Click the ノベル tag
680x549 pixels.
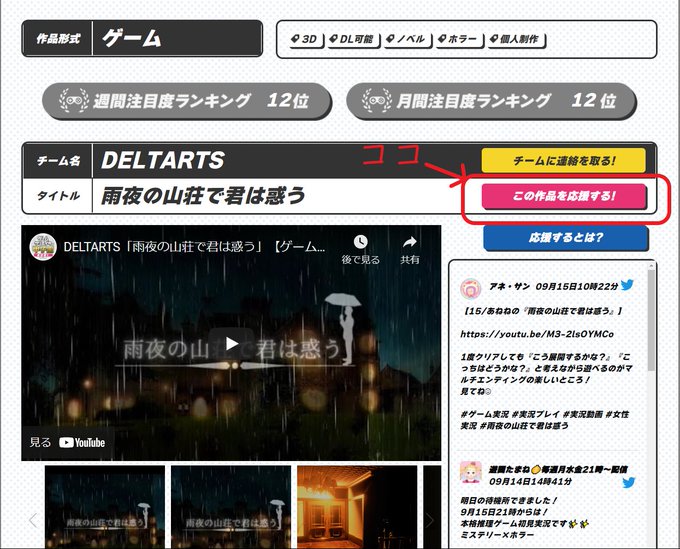coord(407,39)
